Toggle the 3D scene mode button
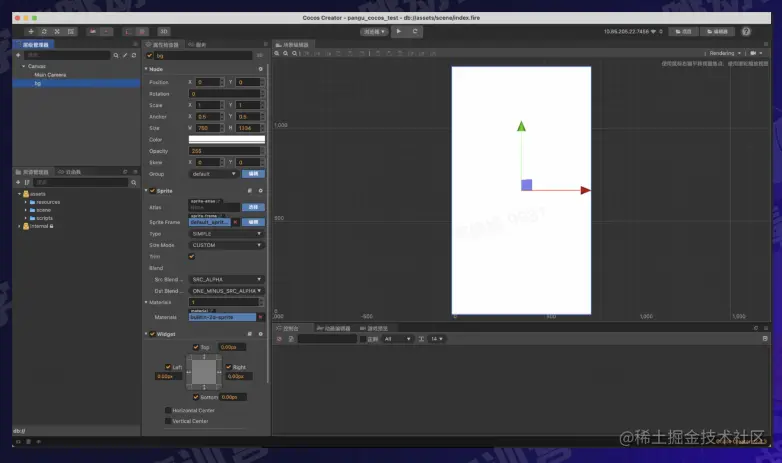 click(164, 31)
